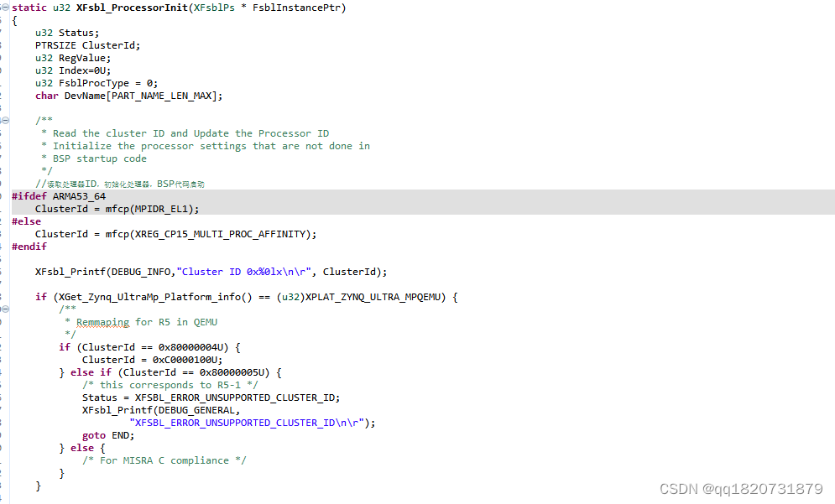Click the 'BSP startup code' comment line
The width and height of the screenshot is (835, 504).
(94, 158)
